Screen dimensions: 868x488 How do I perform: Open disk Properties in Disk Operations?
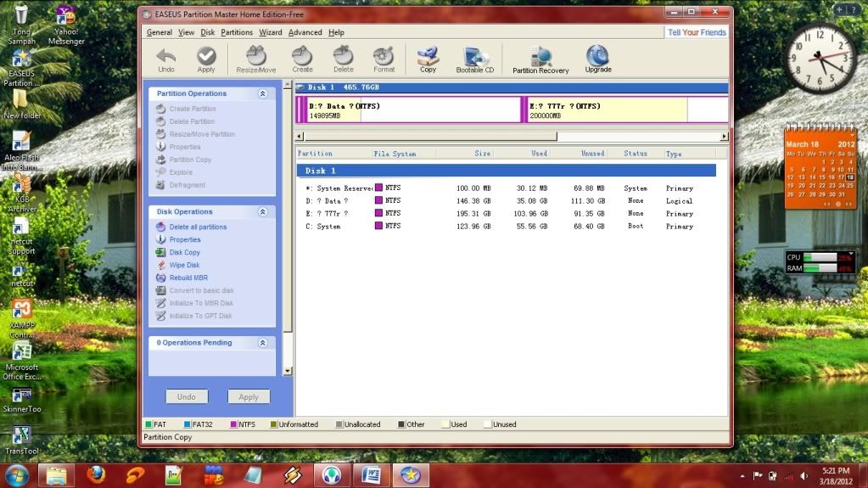point(185,240)
